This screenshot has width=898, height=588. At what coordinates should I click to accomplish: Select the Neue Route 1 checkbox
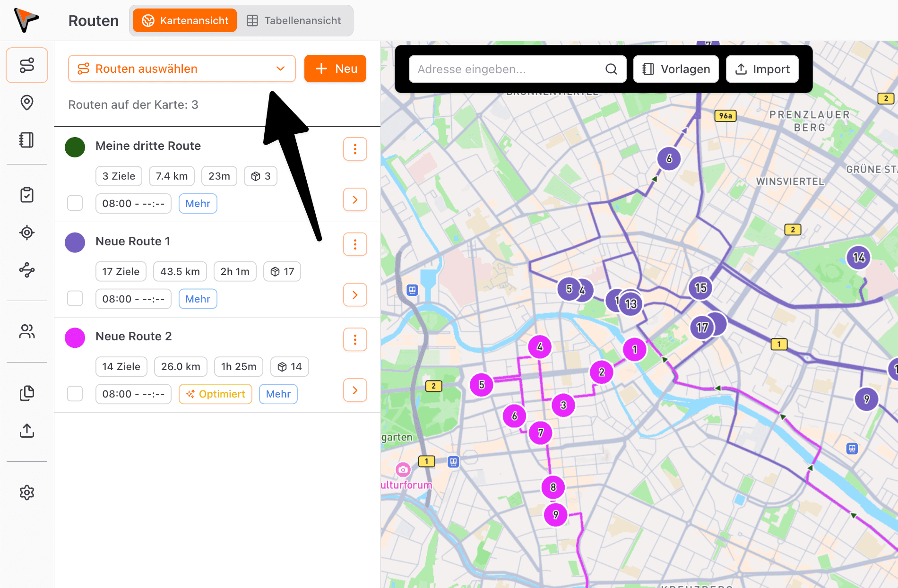pyautogui.click(x=75, y=299)
